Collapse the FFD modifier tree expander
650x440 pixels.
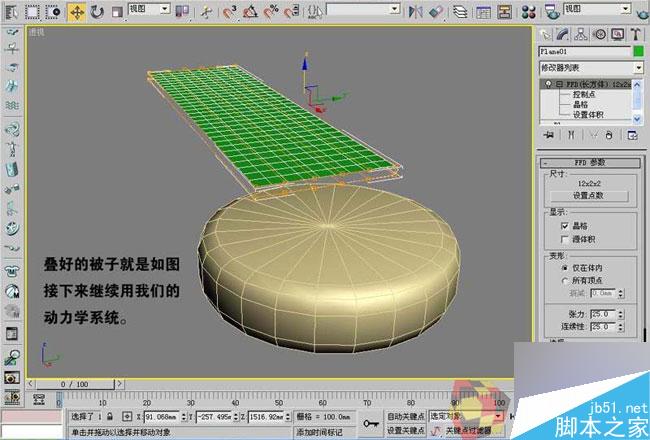click(x=559, y=84)
